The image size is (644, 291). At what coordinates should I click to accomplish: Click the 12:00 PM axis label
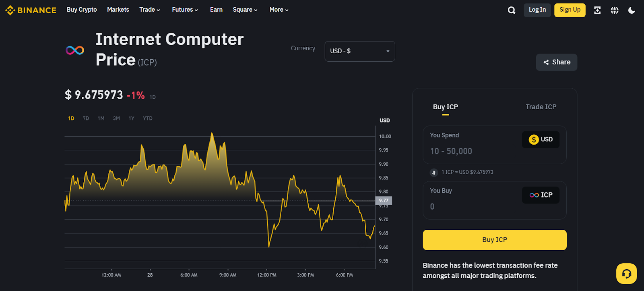(267, 275)
